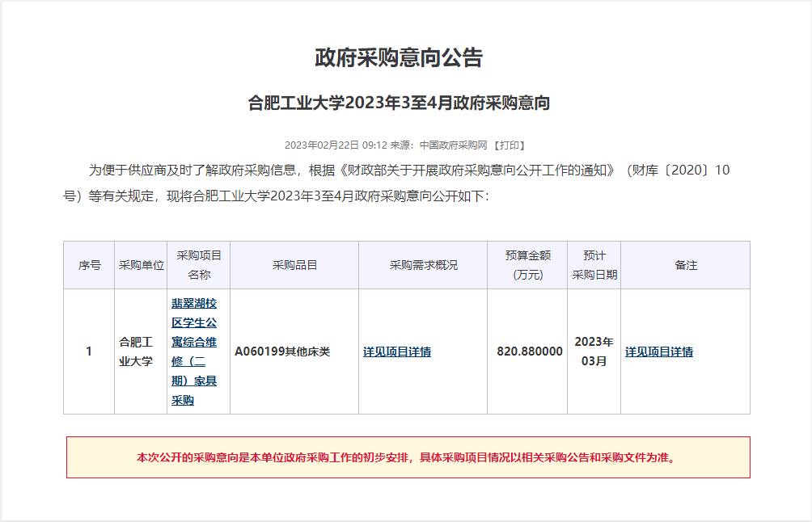Select the 预算金额(万元) column header
This screenshot has width=812, height=522.
click(527, 265)
